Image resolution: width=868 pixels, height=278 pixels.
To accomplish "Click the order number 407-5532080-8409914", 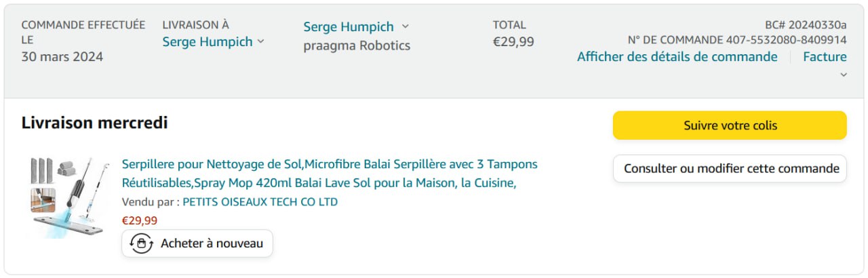I will 786,40.
